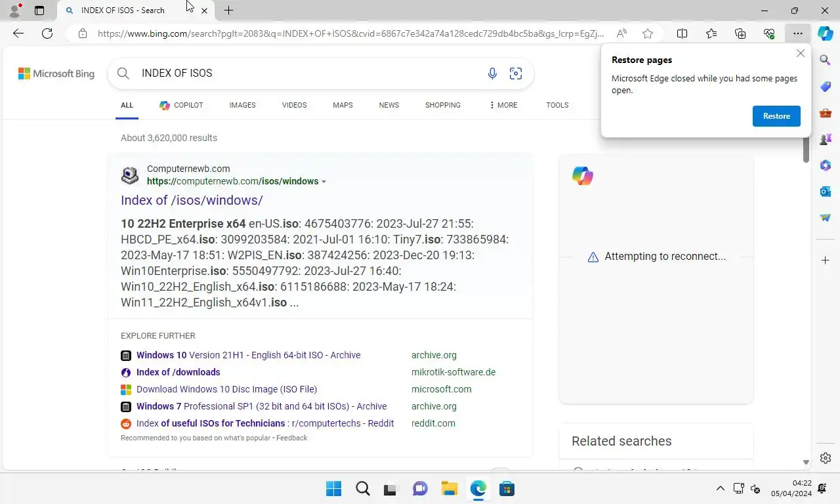
Task: Open the sidebar Drop paper-plane icon
Action: click(826, 218)
